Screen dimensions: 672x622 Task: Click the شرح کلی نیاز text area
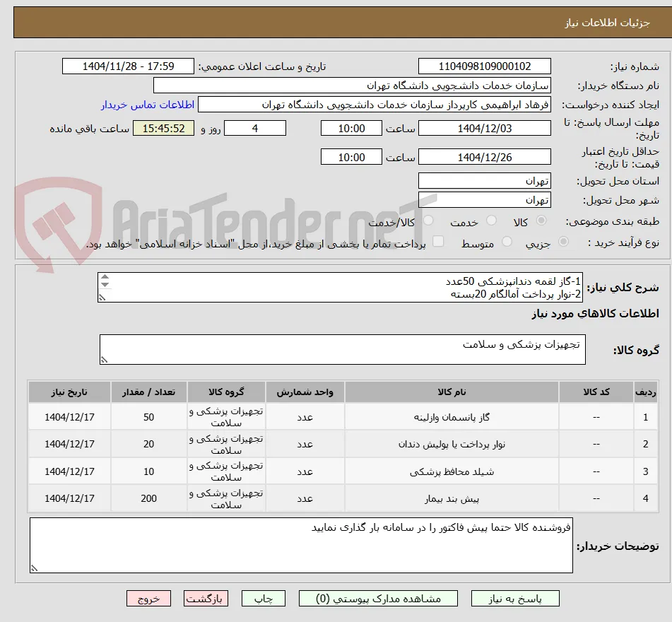click(x=341, y=287)
